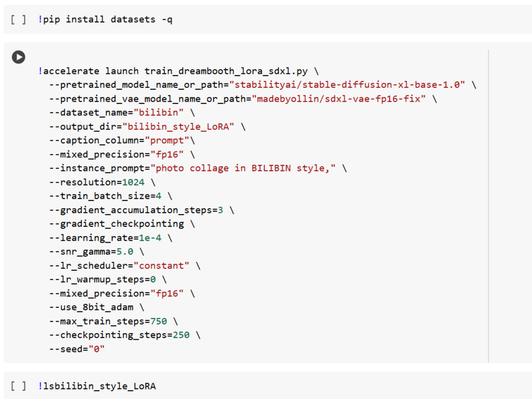The width and height of the screenshot is (532, 399).
Task: Click the max_train_steps value 750
Action: pos(158,322)
